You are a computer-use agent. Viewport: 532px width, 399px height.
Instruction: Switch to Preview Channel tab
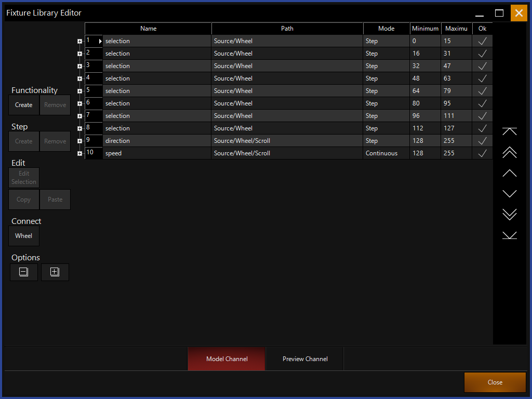pyautogui.click(x=305, y=359)
